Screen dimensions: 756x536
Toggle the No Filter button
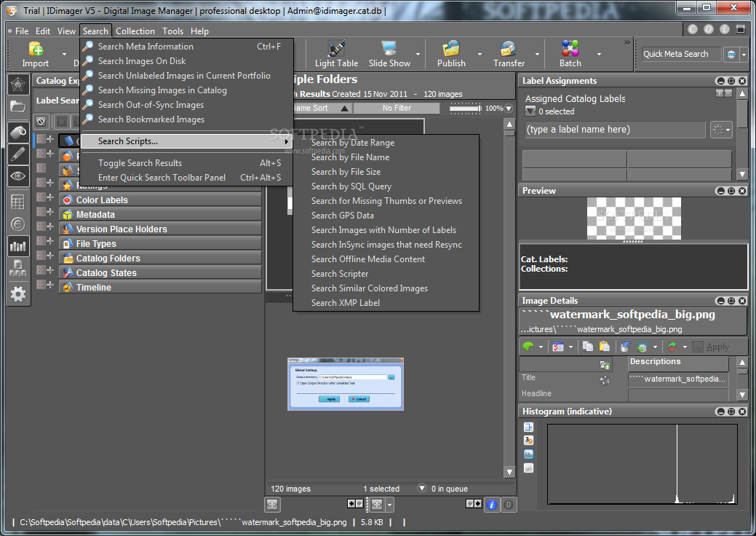(x=397, y=109)
